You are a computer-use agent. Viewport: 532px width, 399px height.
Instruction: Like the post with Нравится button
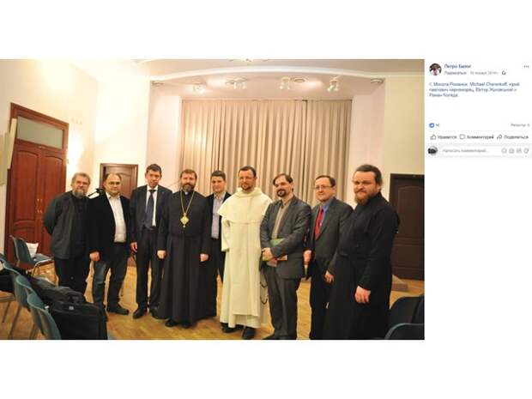tap(444, 137)
